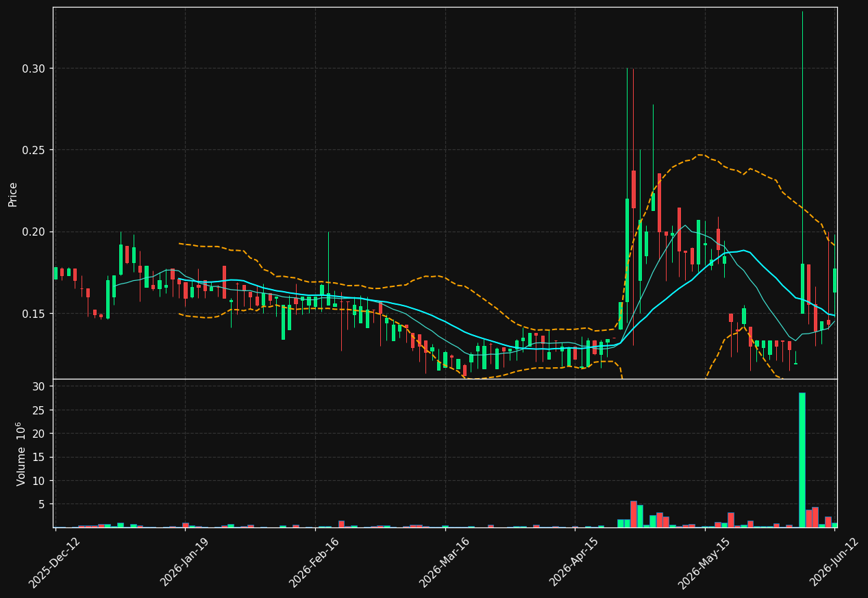Click the 2026-Jun-12 date label
Screen dimensions: 868x598
(834, 562)
